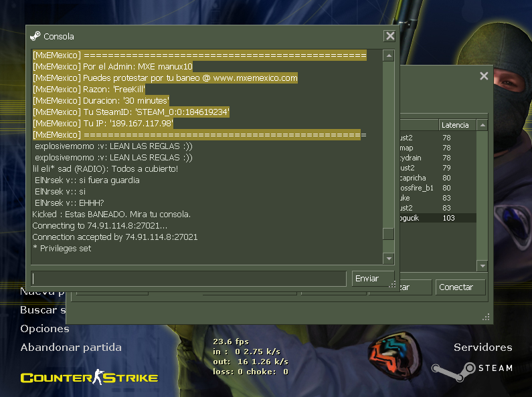Click the 'ElNrsek v:: EHHH?' line
Viewport: 532px width, 397px height.
tap(69, 203)
